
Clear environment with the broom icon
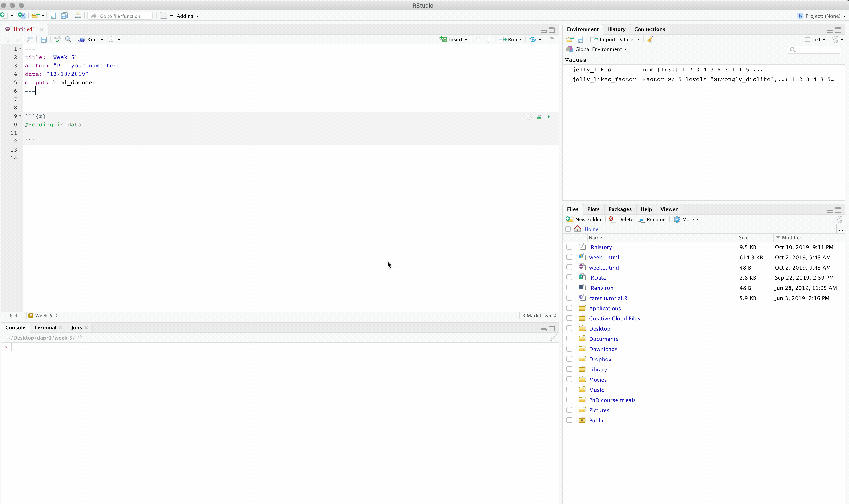(650, 39)
